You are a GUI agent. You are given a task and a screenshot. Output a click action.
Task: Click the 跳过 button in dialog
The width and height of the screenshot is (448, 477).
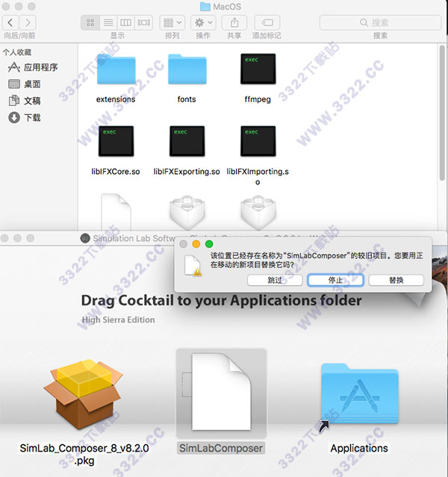pyautogui.click(x=275, y=280)
